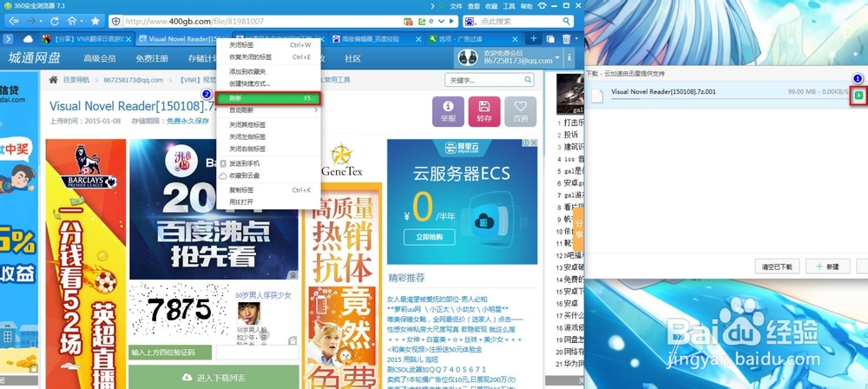Close the 【分享】VNR翻译日语游戏 tab
This screenshot has width=868, height=389.
tap(128, 39)
